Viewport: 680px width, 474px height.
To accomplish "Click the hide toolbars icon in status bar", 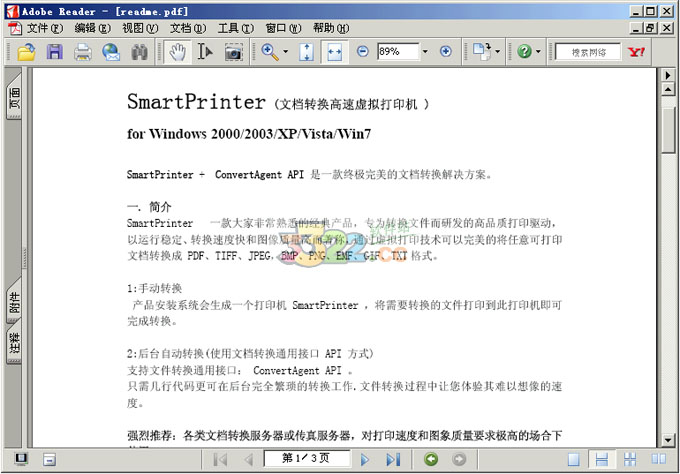I will pos(49,459).
